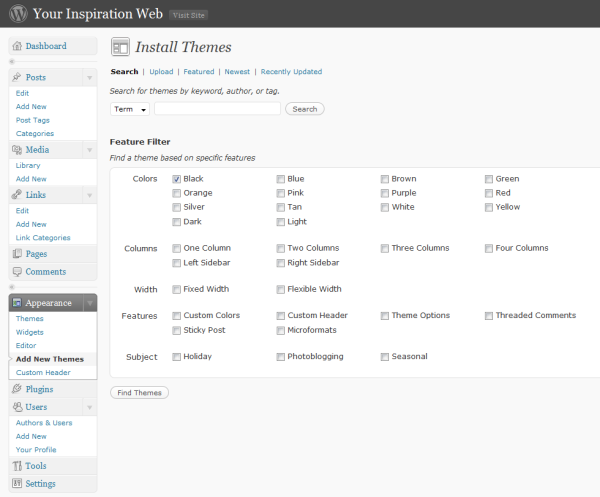Viewport: 600px width, 497px height.
Task: Collapse menu using arrow separator below Dashboard
Action: pyautogui.click(x=12, y=62)
